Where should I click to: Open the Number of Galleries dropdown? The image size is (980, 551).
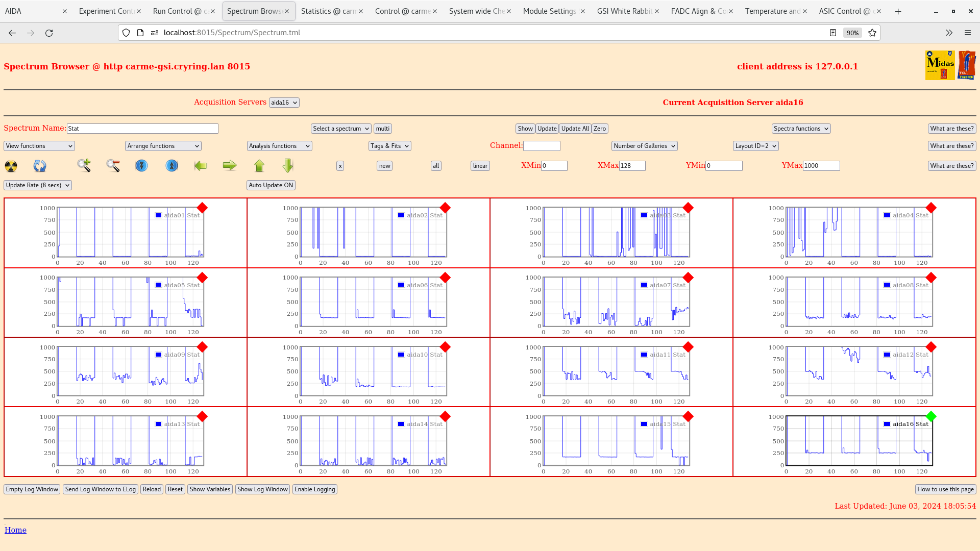(x=644, y=146)
